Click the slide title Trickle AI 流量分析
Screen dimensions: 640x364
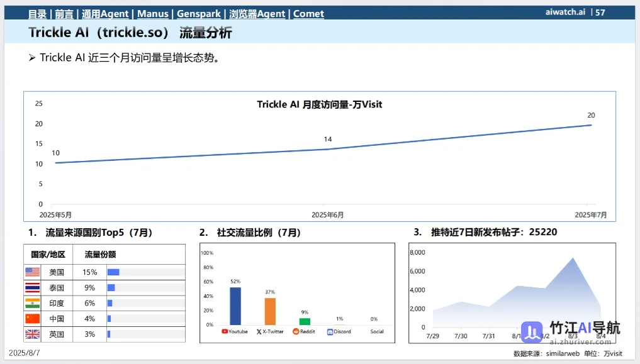tap(130, 32)
